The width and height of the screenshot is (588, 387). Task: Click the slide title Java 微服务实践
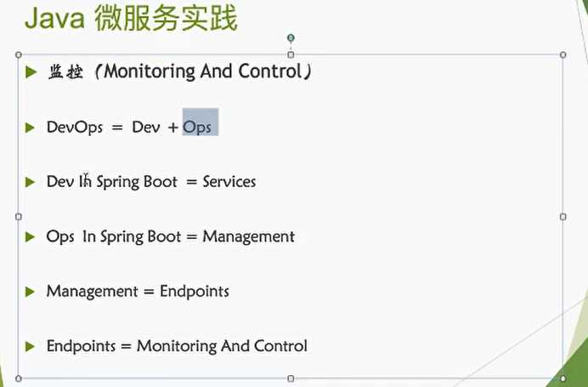(131, 19)
